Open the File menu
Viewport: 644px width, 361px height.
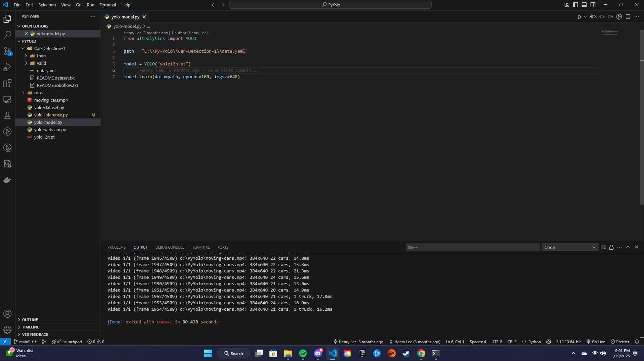[x=17, y=5]
